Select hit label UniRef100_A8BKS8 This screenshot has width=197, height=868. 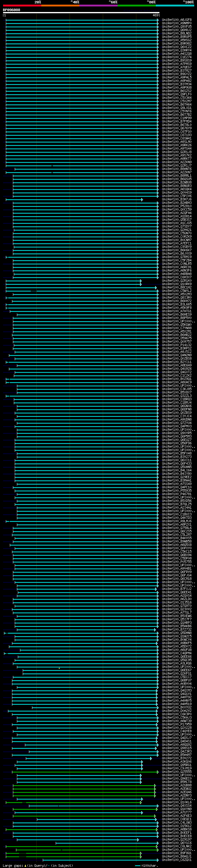pyautogui.click(x=177, y=829)
